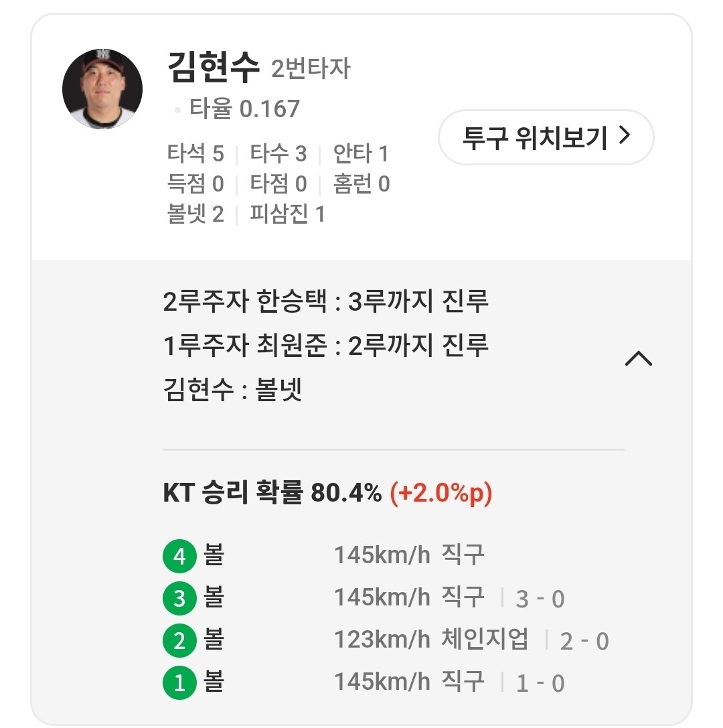Click the 2번타자 batting order label
723x728 pixels.
(311, 68)
